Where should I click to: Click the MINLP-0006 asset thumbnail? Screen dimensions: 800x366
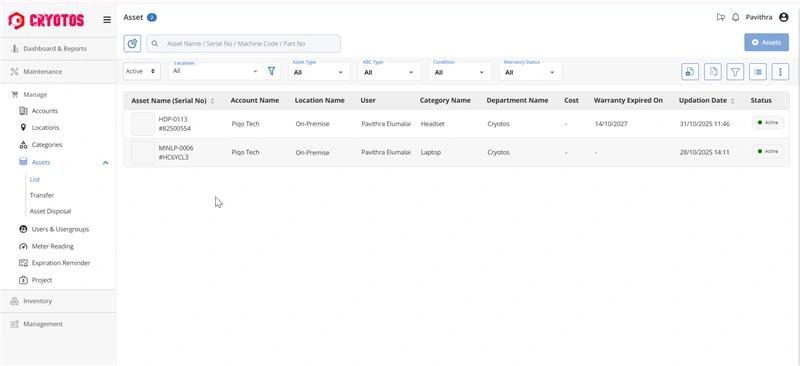[x=143, y=153]
